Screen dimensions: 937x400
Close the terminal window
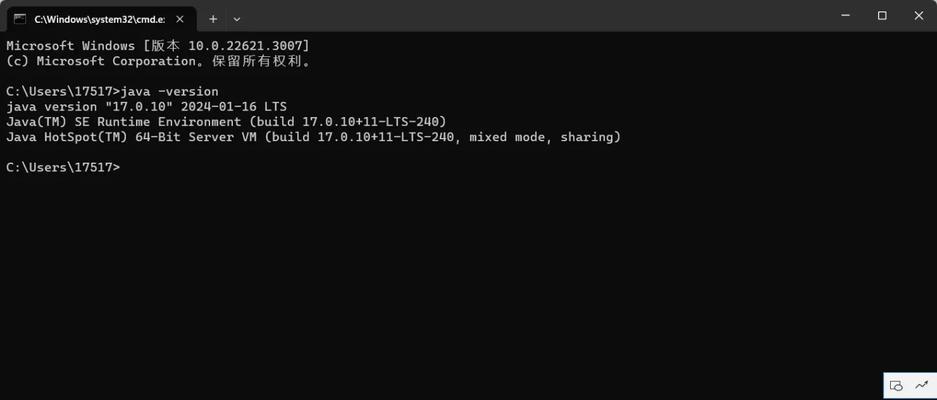[919, 16]
